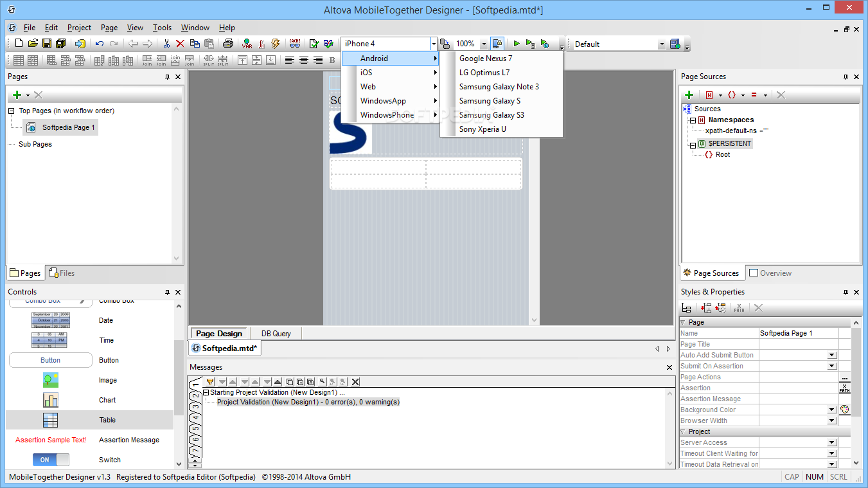Open the File menu
This screenshot has height=488, width=868.
(x=30, y=28)
